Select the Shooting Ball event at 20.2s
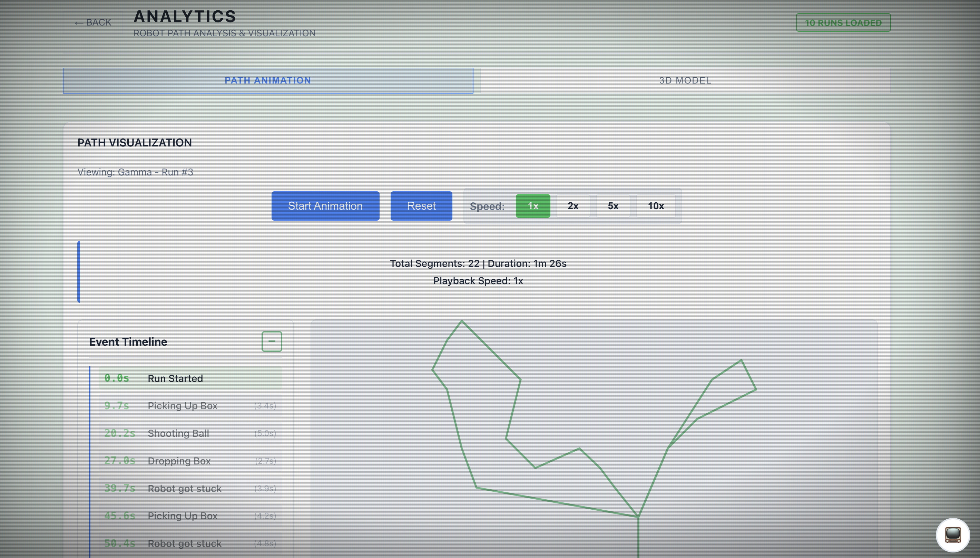The width and height of the screenshot is (980, 558). [190, 433]
